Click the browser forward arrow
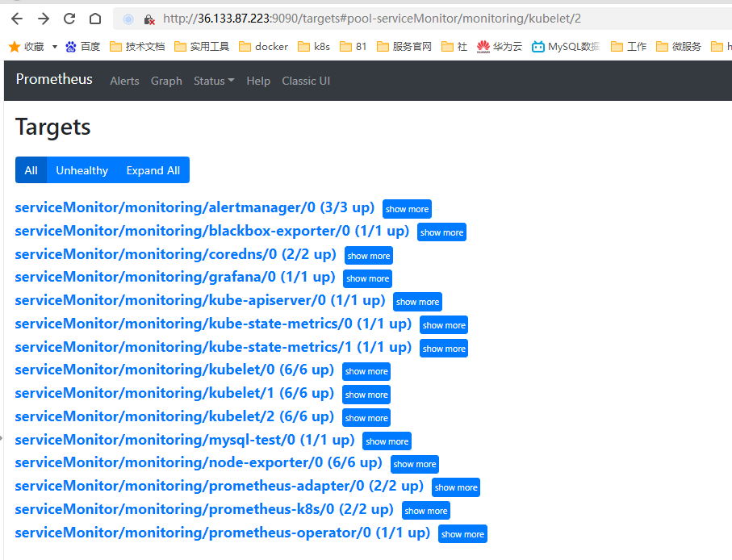732x560 pixels. [x=44, y=19]
